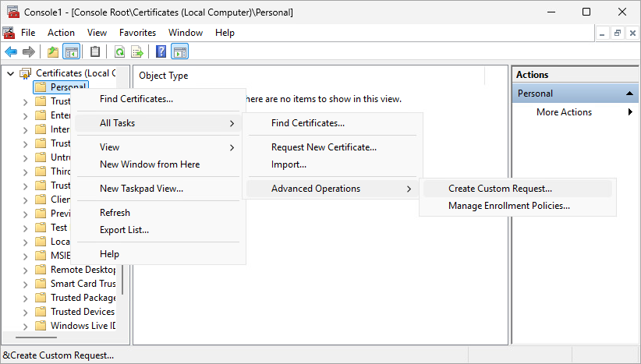Viewport: 641px width, 364px height.
Task: Expand the Windows Live ID folder node
Action: pyautogui.click(x=25, y=326)
